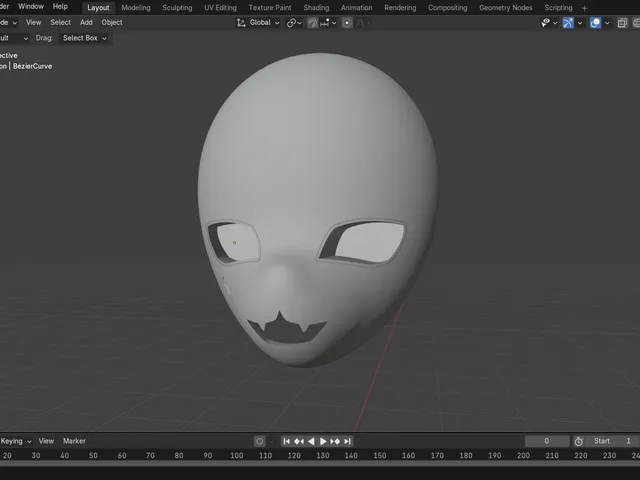
Task: Click frame 150 on the timeline ruler
Action: coord(380,456)
